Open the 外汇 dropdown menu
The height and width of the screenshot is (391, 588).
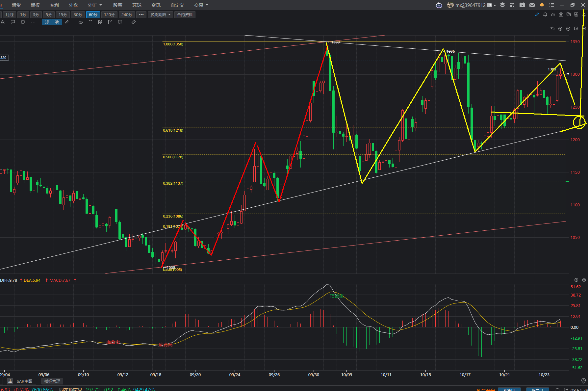pyautogui.click(x=95, y=5)
